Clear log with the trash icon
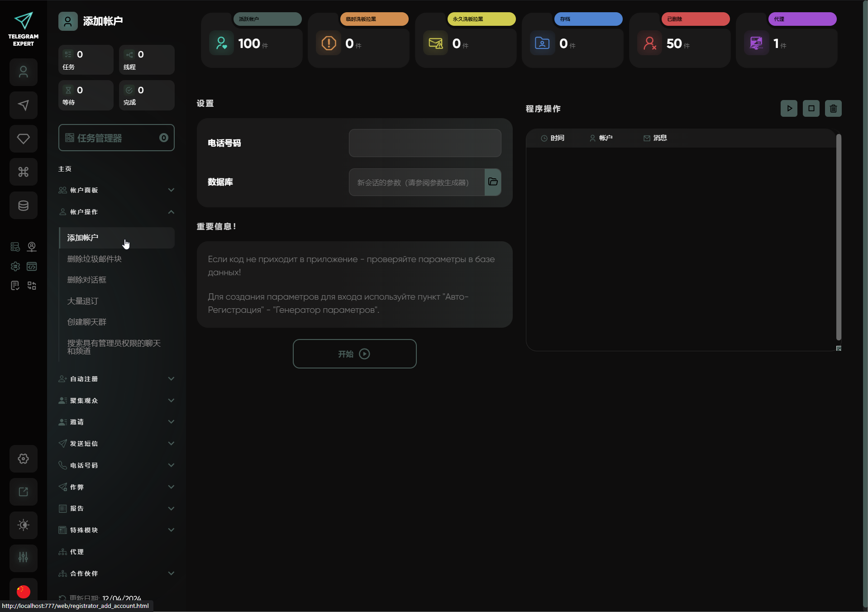The width and height of the screenshot is (868, 612). 833,109
